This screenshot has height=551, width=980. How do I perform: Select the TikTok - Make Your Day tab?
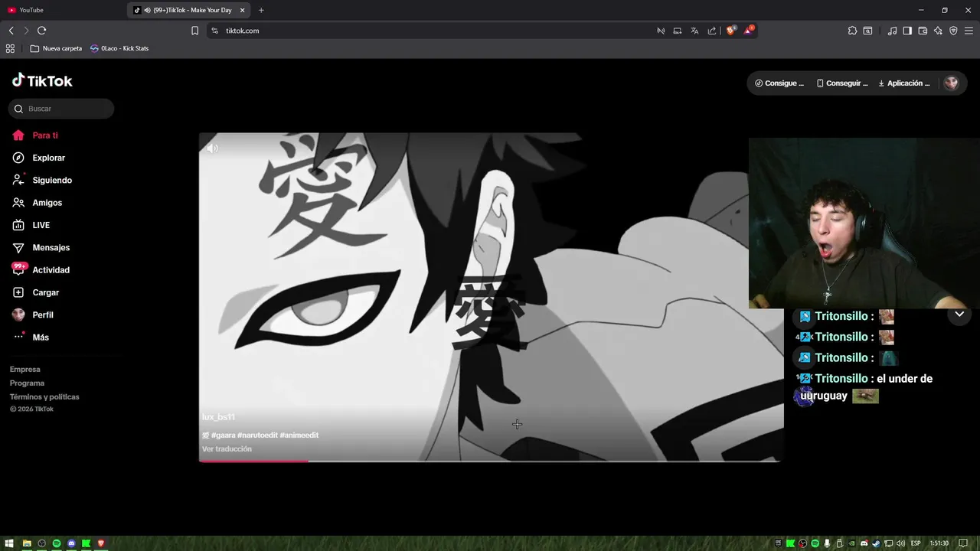tap(188, 10)
